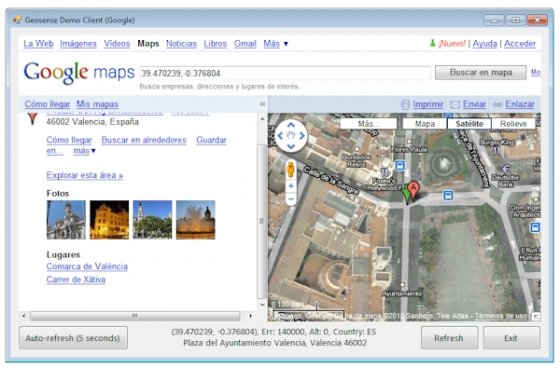The height and width of the screenshot is (368, 560).
Task: Click the overview map toggle at map corner
Action: tap(536, 316)
